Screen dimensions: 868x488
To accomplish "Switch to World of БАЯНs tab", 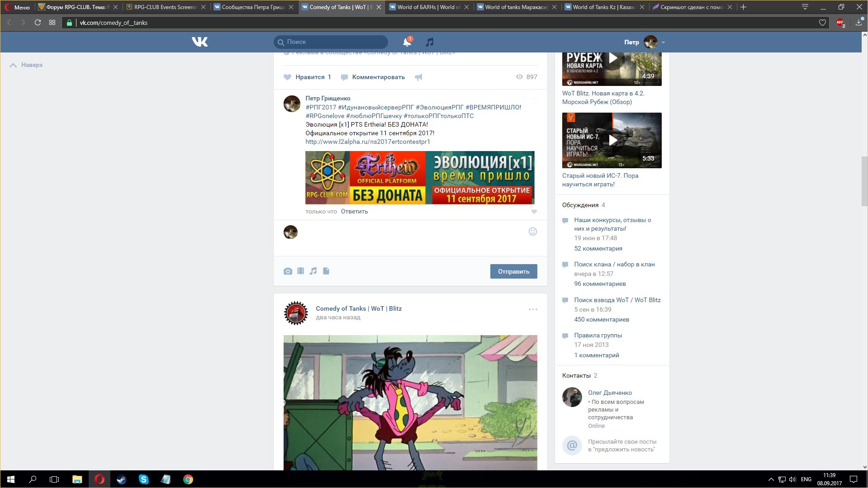I will [x=428, y=7].
